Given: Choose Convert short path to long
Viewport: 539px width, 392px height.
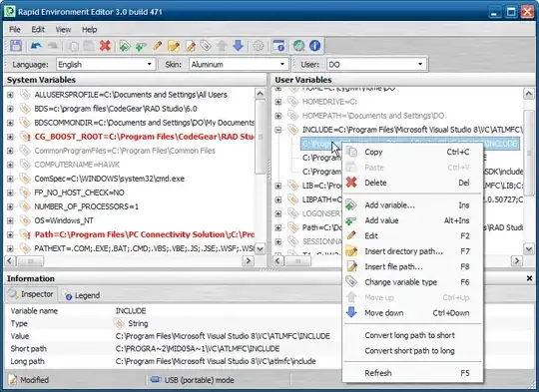Looking at the screenshot, I should pos(412,351).
